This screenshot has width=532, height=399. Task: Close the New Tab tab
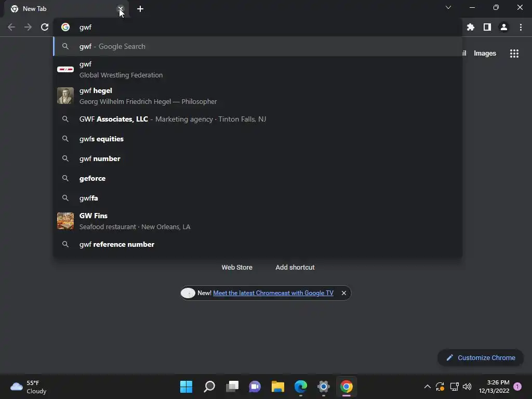(x=121, y=9)
